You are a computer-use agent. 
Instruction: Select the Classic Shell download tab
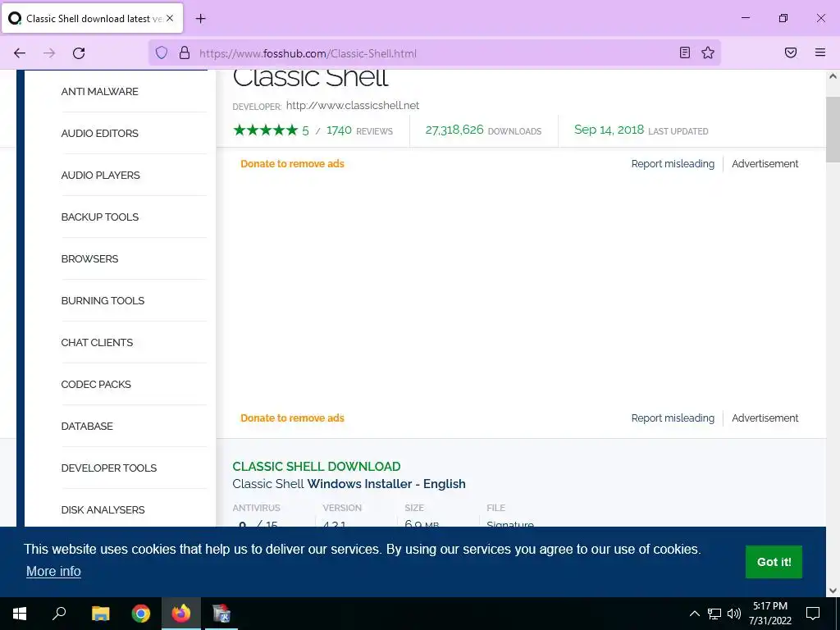coord(93,18)
